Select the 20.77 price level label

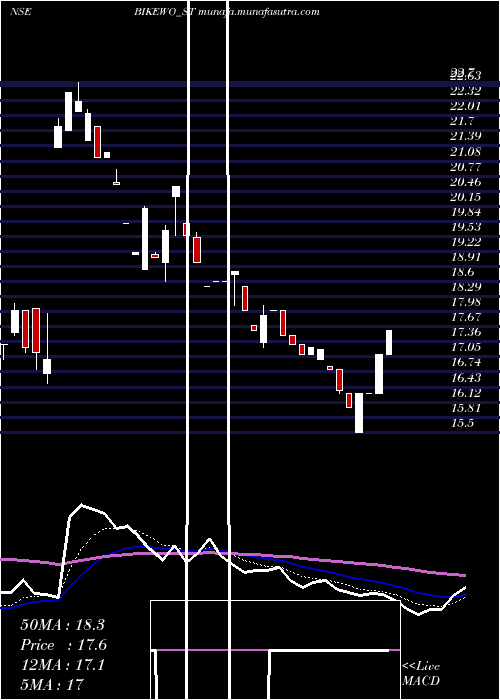pyautogui.click(x=466, y=167)
